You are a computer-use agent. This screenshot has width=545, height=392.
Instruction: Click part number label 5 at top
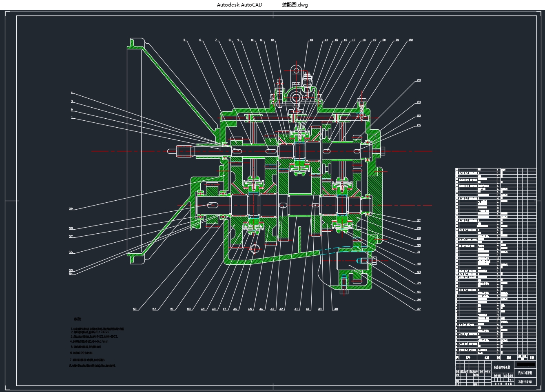(184, 40)
